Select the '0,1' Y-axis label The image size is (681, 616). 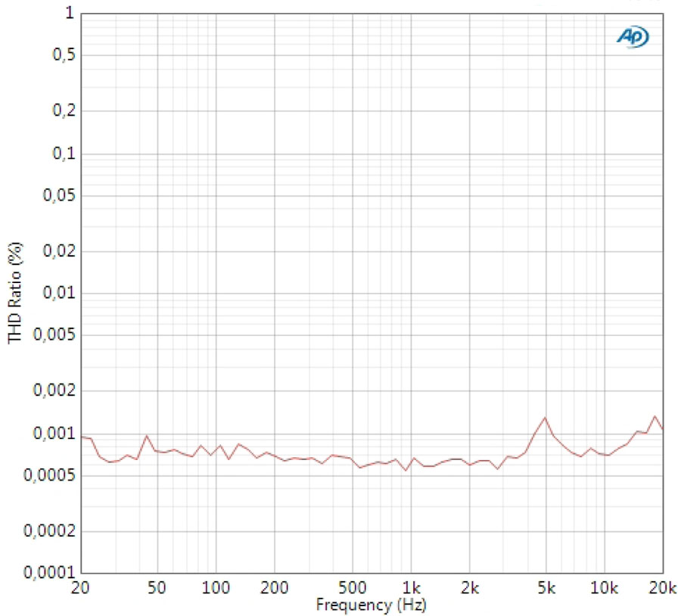pos(64,153)
